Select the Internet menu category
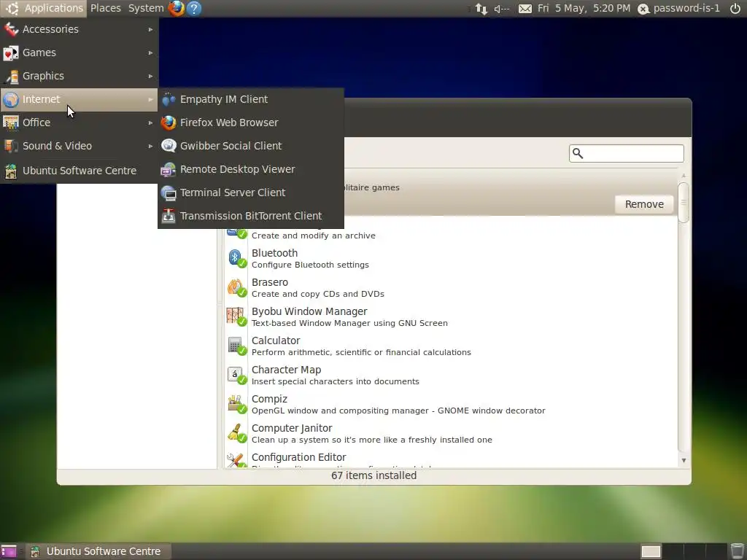The image size is (747, 560). coord(79,99)
